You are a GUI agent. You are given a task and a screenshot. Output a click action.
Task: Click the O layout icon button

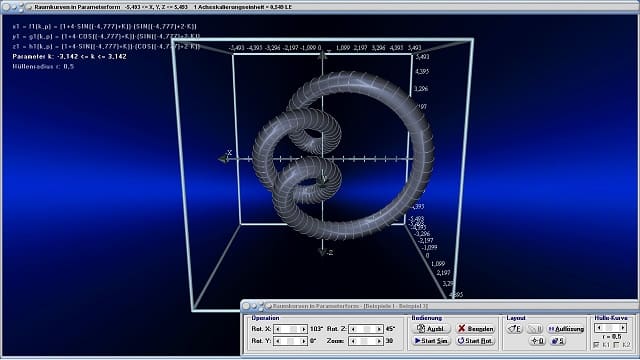[538, 341]
